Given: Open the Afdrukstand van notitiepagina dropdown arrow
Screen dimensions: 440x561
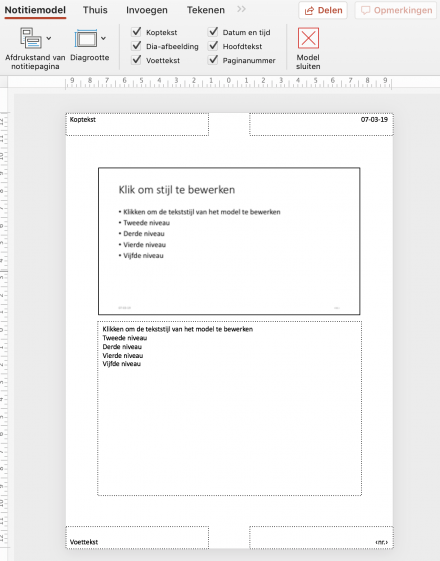Looking at the screenshot, I should [49, 38].
